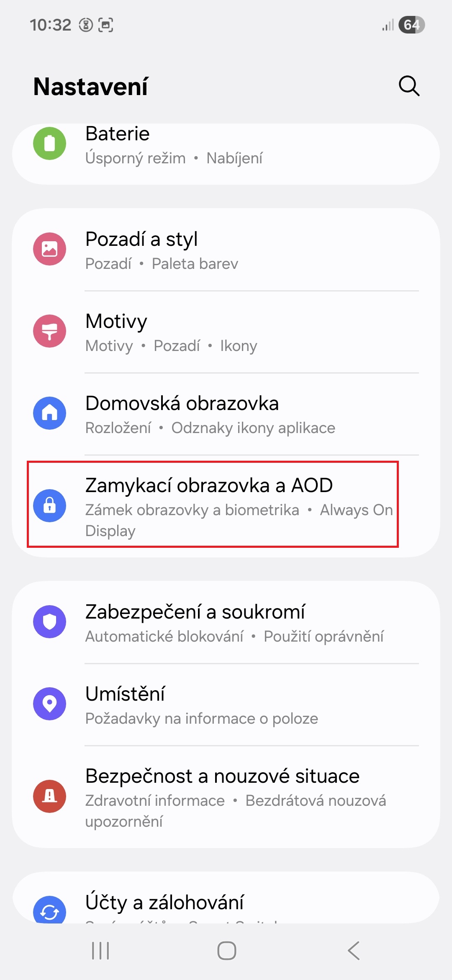This screenshot has width=452, height=980.
Task: Tap the pink Pozadí a styl picture icon
Action: [x=50, y=249]
